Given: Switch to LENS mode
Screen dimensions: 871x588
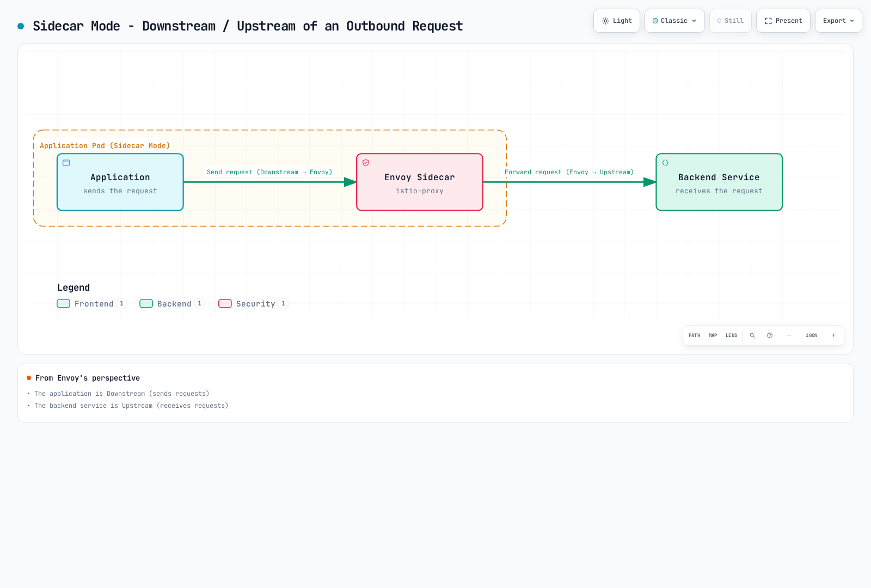Looking at the screenshot, I should pos(732,335).
